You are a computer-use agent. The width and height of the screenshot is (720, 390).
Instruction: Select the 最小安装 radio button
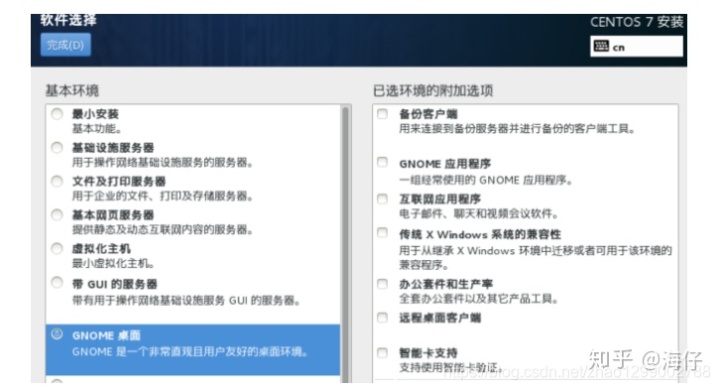click(x=57, y=113)
